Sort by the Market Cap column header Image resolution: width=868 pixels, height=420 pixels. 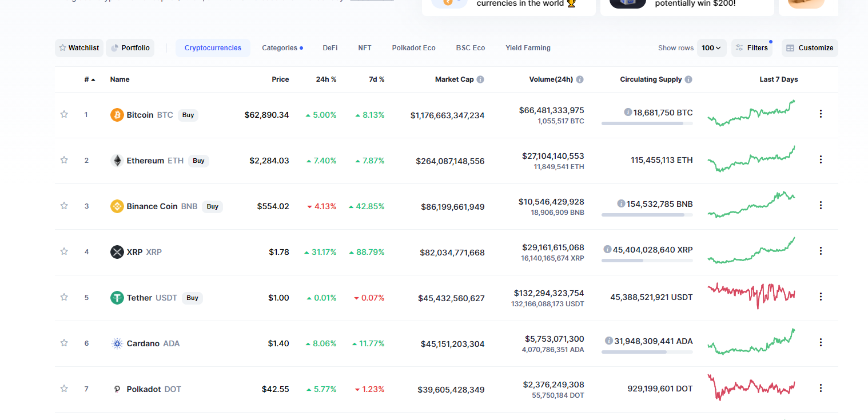[454, 79]
